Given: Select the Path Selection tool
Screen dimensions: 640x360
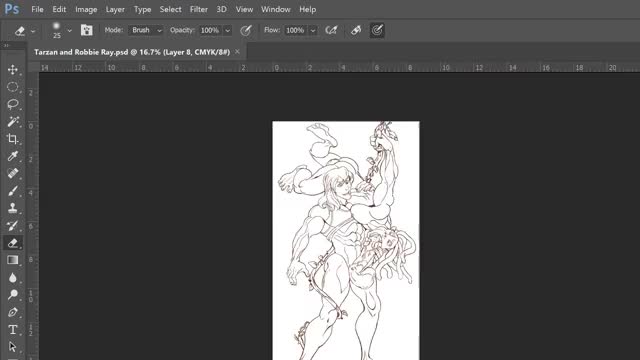Looking at the screenshot, I should click(x=13, y=347).
